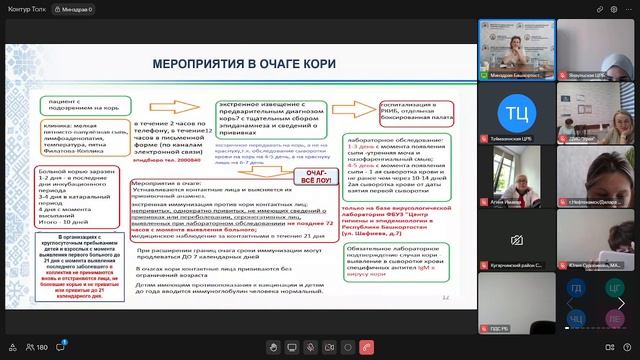Image resolution: width=640 pixels, height=360 pixels.
Task: Select the Юлия participant video tile
Action: pos(596,240)
